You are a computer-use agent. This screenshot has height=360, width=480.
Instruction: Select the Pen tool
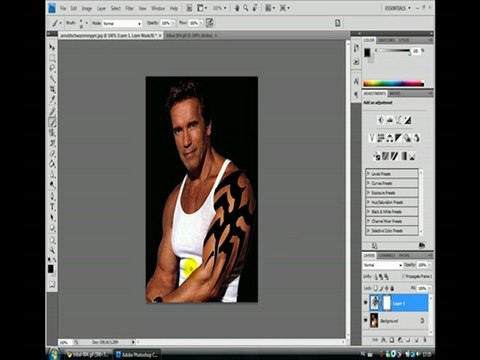click(52, 195)
